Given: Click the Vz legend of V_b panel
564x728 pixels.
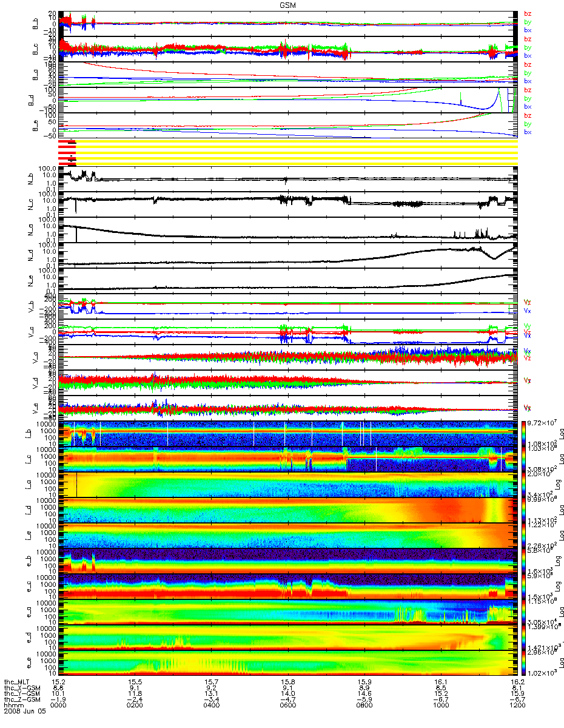Looking at the screenshot, I should (528, 302).
